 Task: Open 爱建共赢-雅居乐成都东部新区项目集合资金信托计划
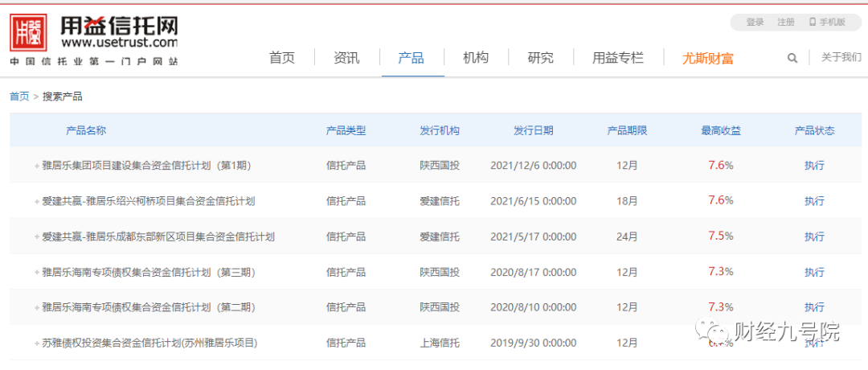pos(158,237)
